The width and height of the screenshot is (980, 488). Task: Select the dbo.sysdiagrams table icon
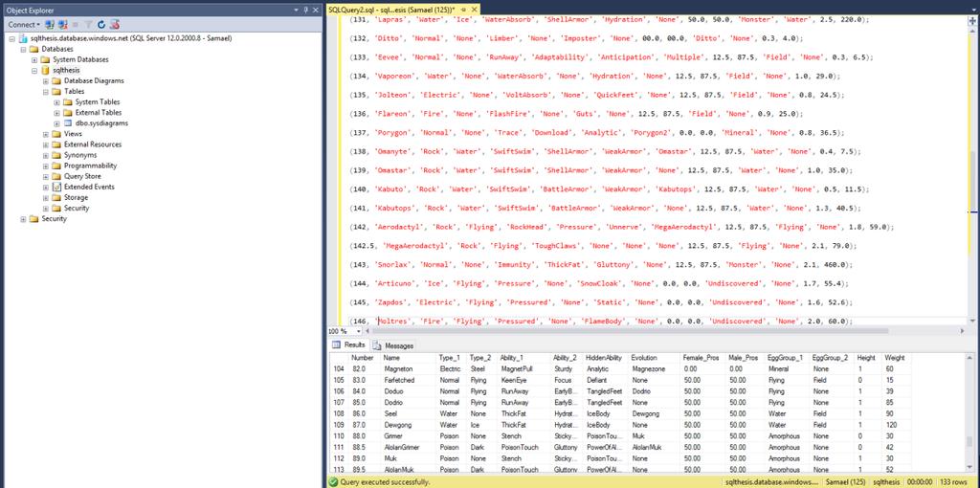tap(68, 123)
